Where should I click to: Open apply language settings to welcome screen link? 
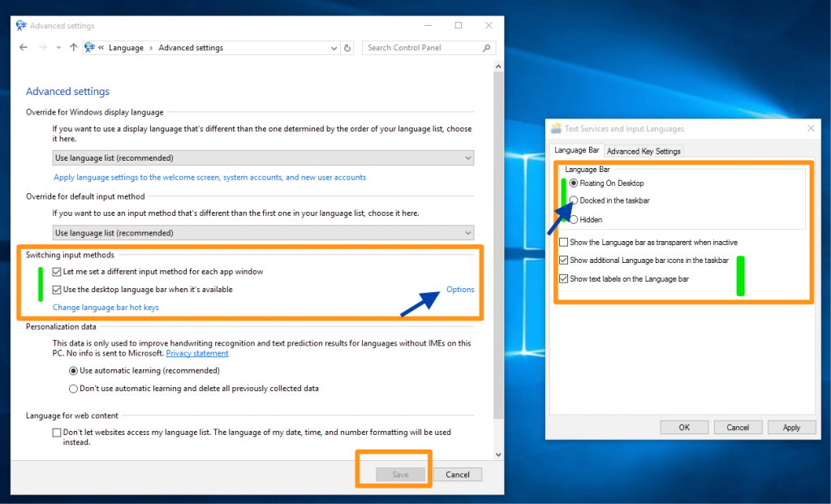[210, 178]
